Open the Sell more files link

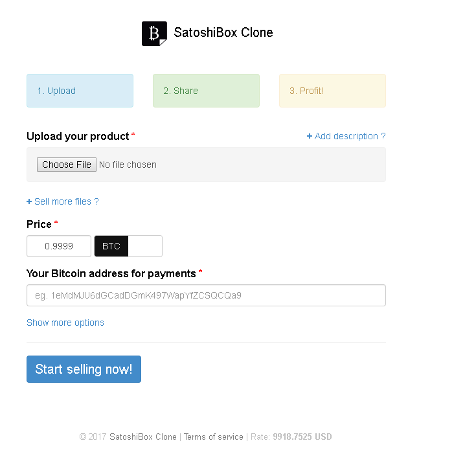[63, 201]
